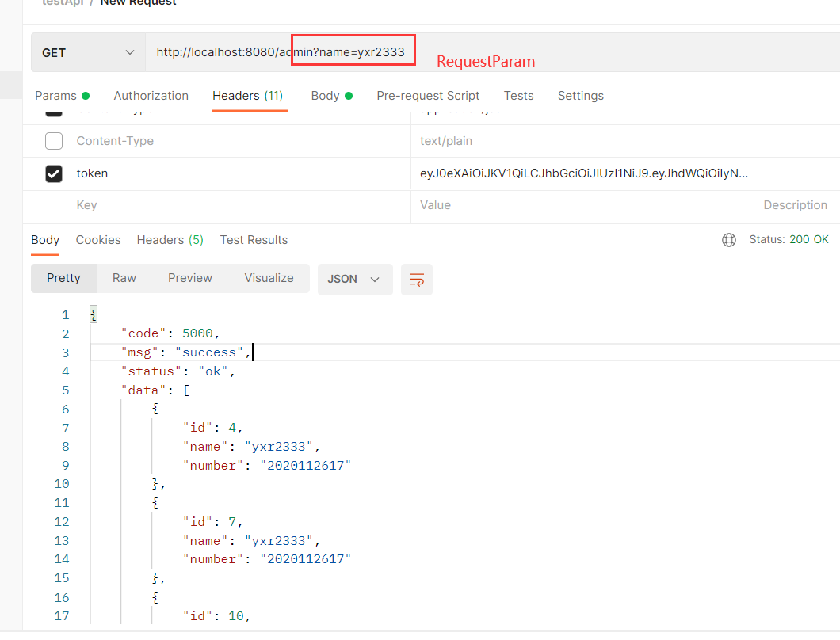Switch response view to Preview
This screenshot has height=640, width=840.
click(190, 278)
